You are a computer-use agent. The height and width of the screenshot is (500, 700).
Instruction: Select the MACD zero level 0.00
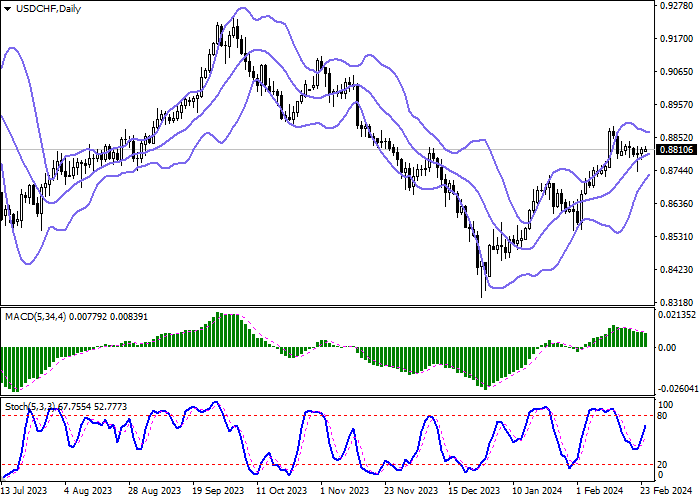[667, 347]
